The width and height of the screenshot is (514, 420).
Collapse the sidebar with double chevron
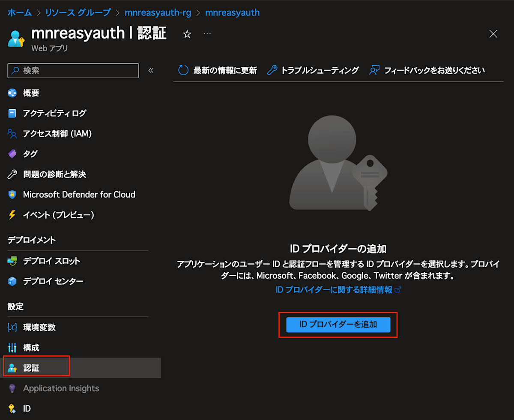click(x=151, y=71)
